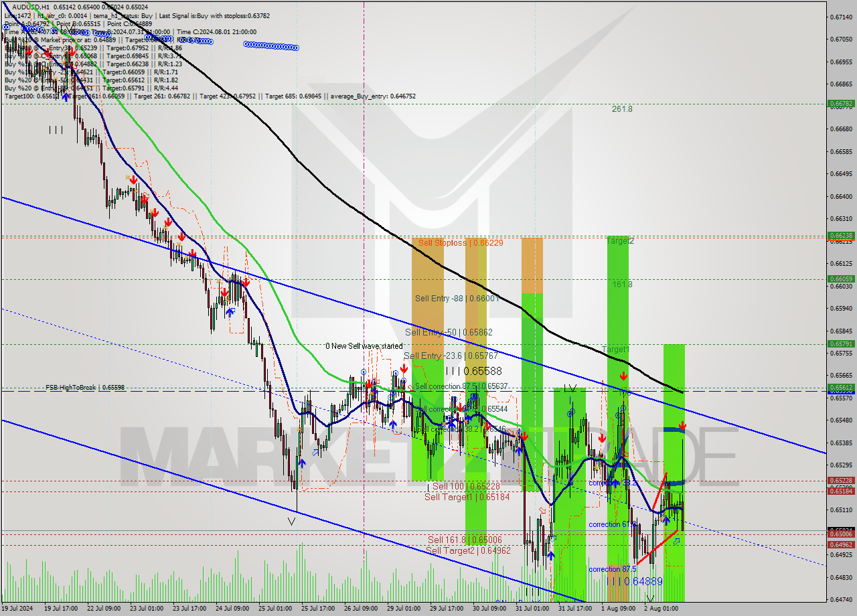This screenshot has height=616, width=857.
Task: Click the 0.66400 price scale value
Action: pyautogui.click(x=842, y=196)
